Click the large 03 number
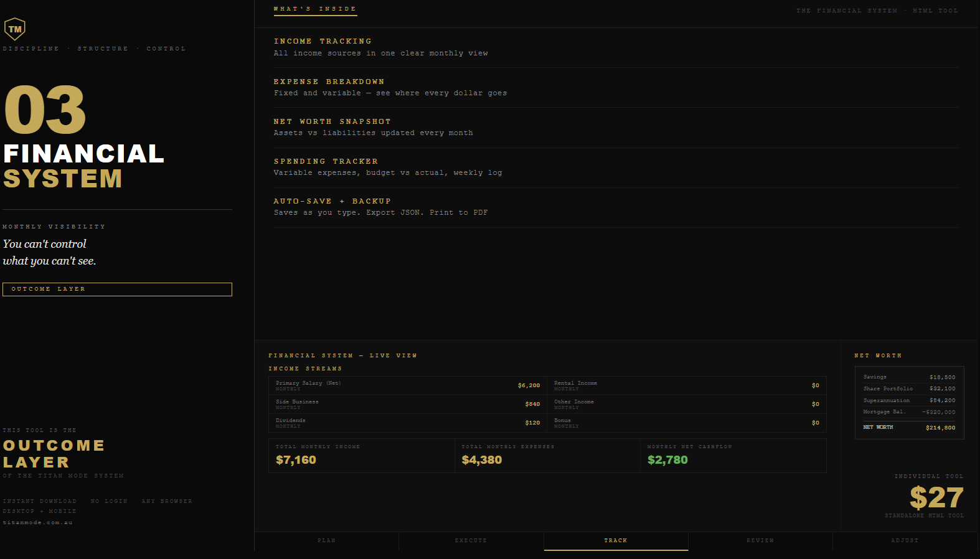 point(45,110)
